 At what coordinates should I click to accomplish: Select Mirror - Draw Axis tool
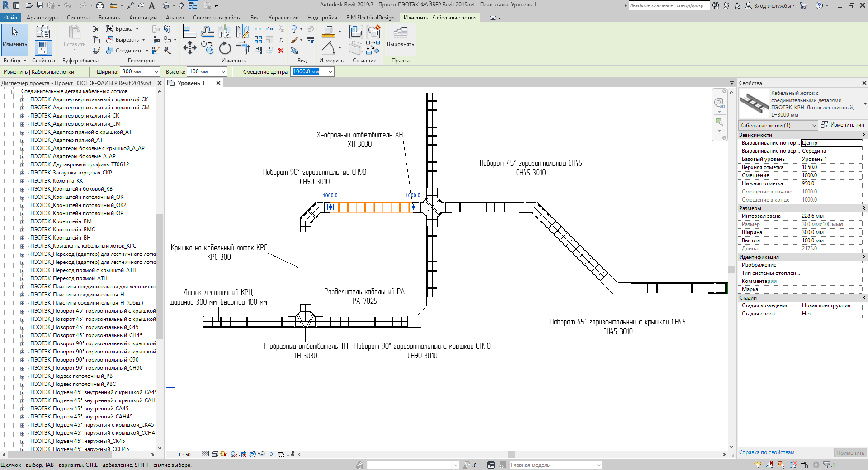[x=243, y=32]
